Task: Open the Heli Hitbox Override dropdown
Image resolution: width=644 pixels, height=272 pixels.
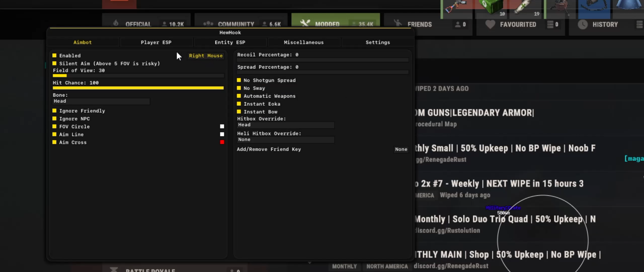Action: tap(286, 140)
